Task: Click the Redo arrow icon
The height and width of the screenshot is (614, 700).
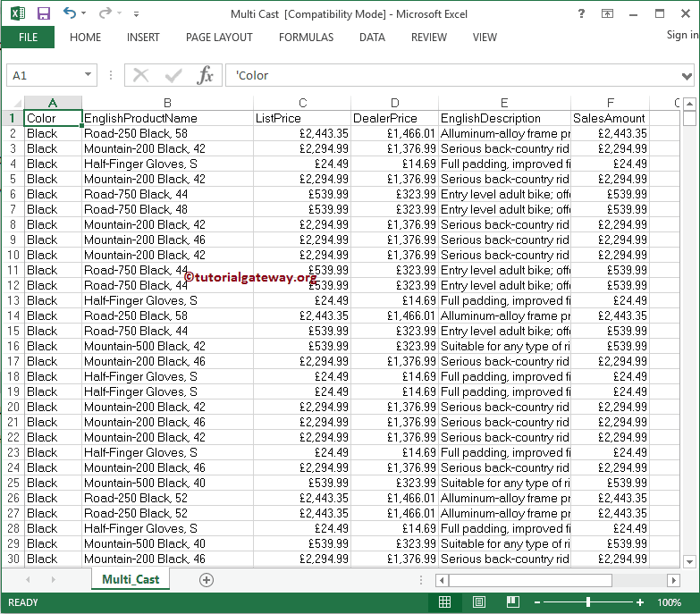Action: point(105,13)
